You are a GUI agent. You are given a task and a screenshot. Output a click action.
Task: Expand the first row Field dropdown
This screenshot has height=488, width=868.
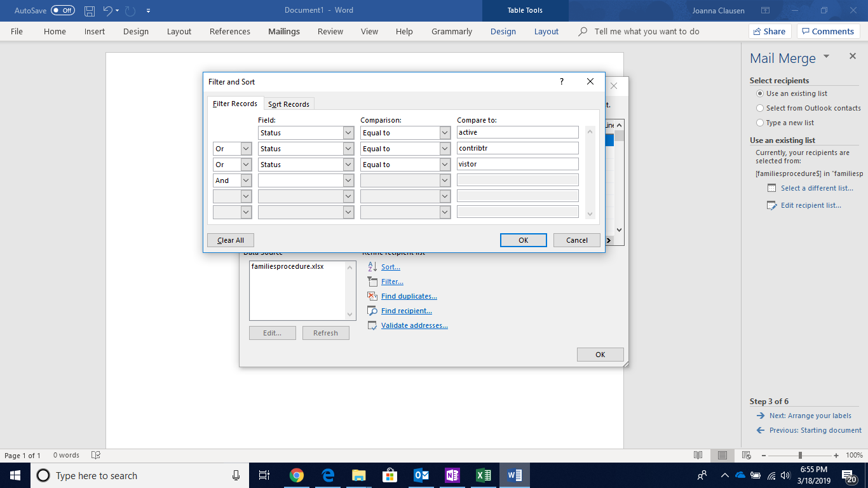pyautogui.click(x=348, y=133)
